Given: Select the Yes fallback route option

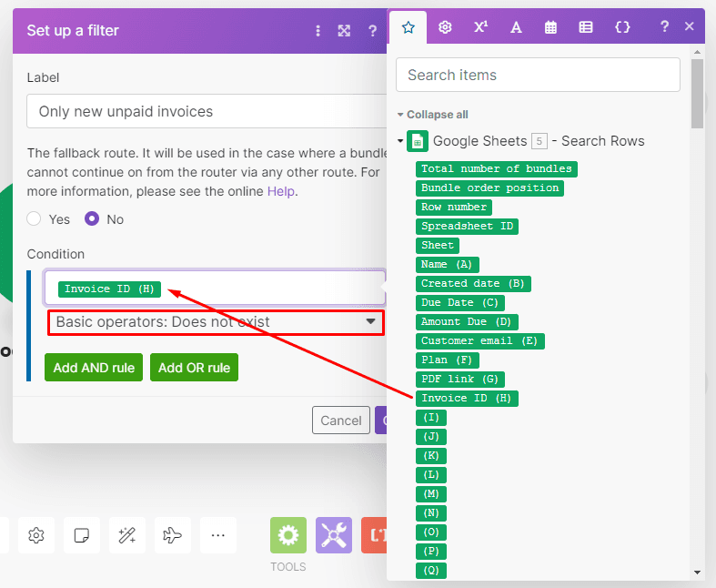Looking at the screenshot, I should tap(35, 219).
